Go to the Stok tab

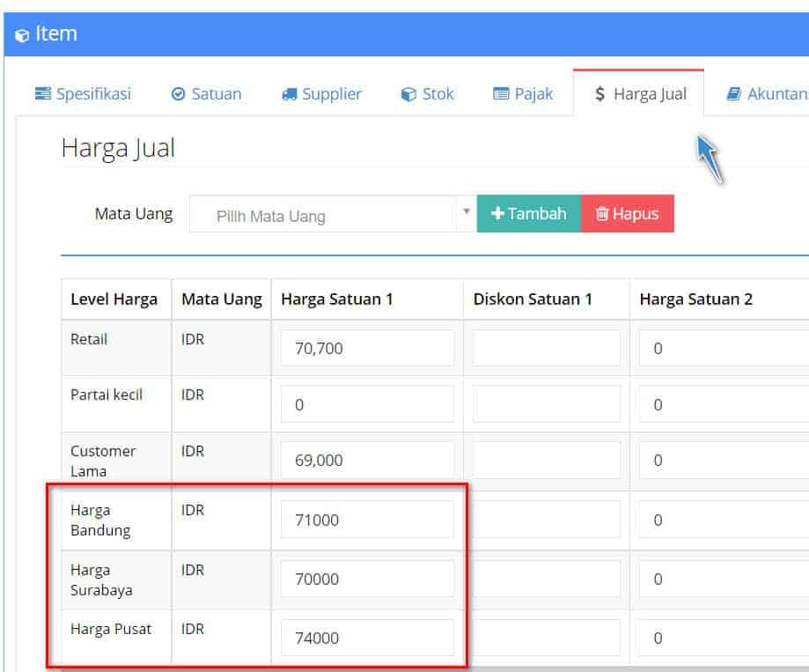point(427,93)
